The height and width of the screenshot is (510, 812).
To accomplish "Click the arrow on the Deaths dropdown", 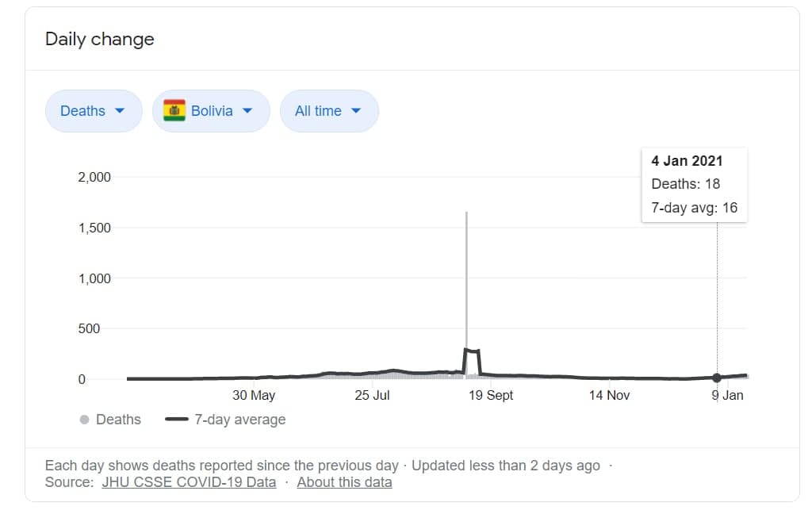I will [120, 111].
